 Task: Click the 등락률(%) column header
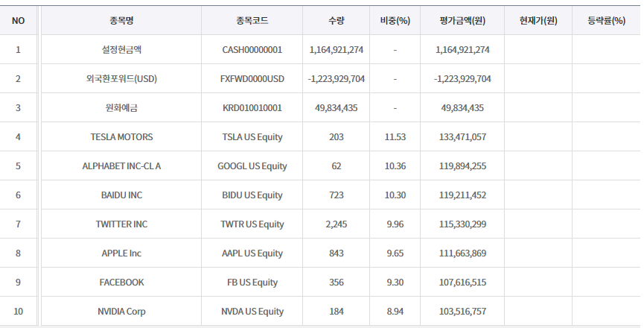point(606,21)
